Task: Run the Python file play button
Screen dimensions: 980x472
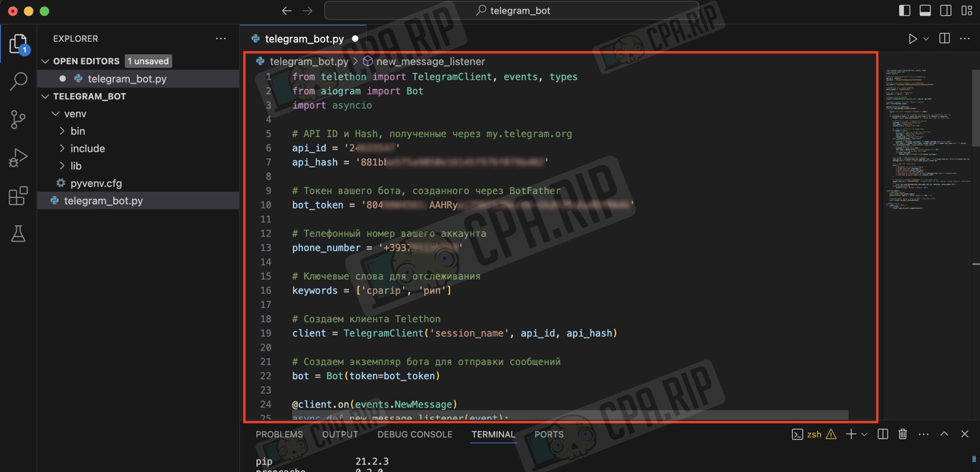Action: tap(913, 39)
